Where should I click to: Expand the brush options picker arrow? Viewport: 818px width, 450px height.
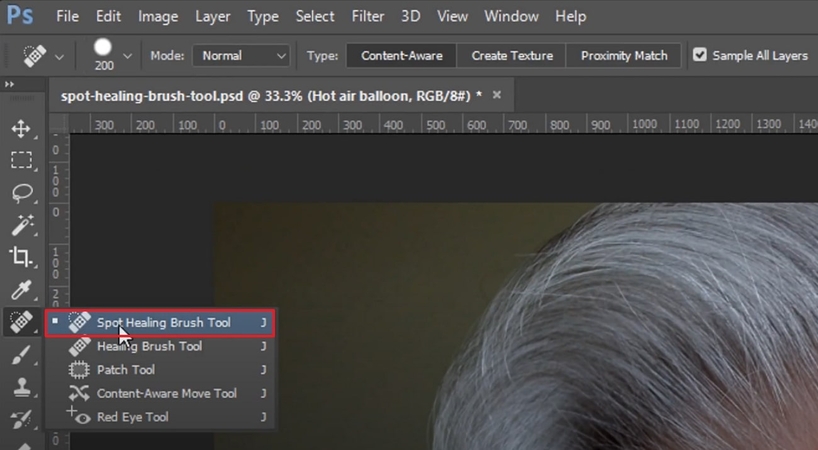coord(127,56)
